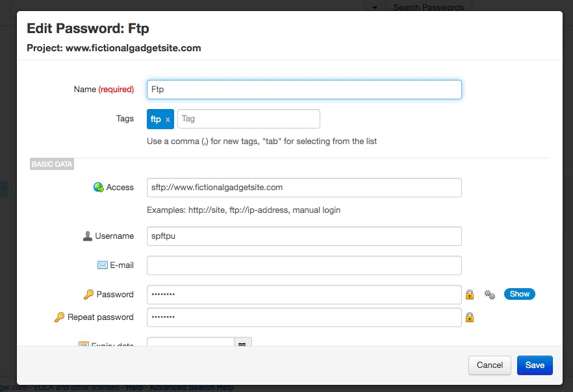Click the lock icon beside Password field
573x392 pixels.
coord(469,295)
